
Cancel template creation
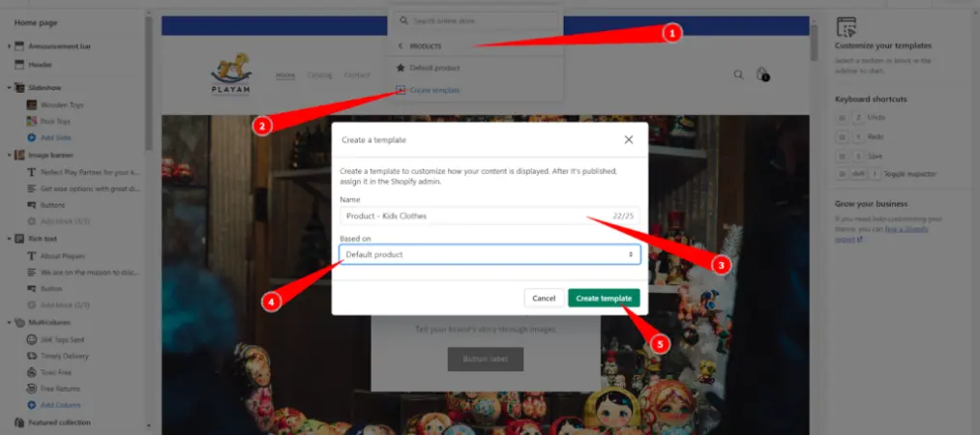pos(544,299)
